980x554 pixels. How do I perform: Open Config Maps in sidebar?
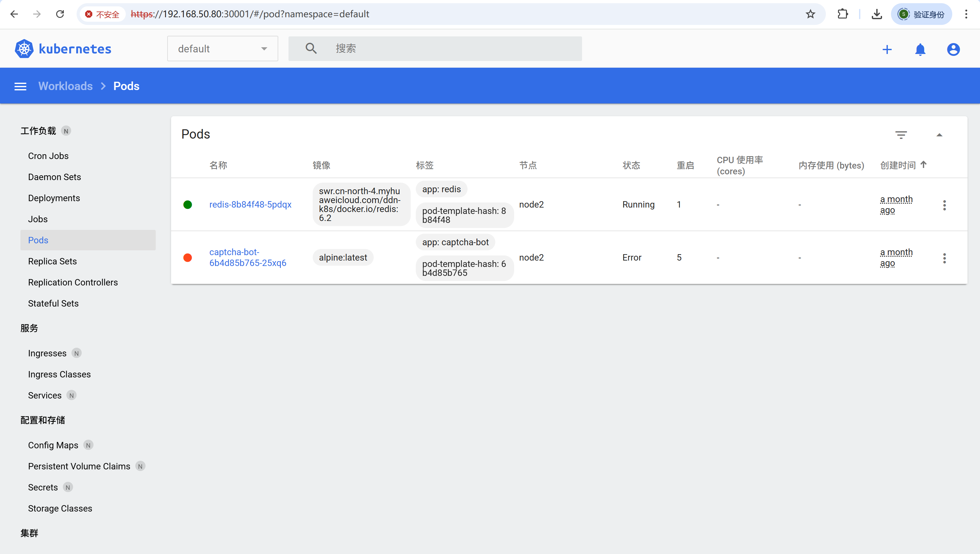[x=53, y=445]
